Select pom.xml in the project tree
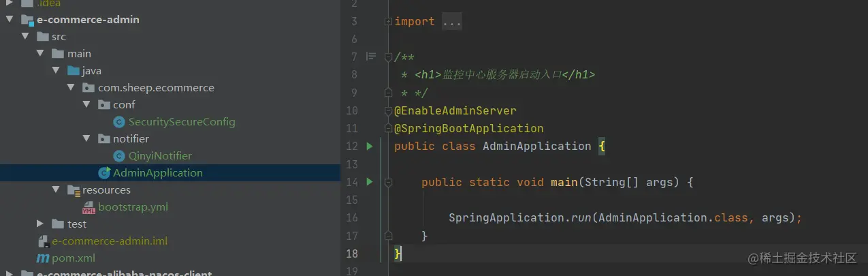 coord(74,258)
